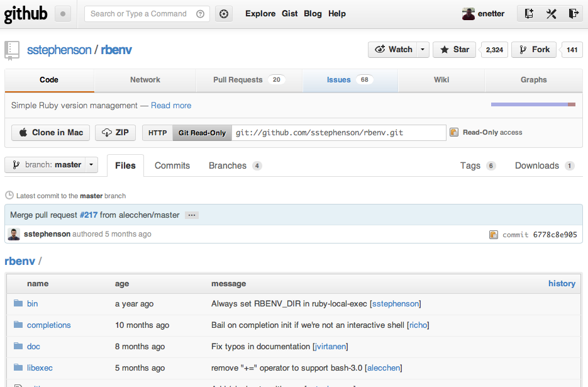Click the language statistics color bar

pos(533,104)
